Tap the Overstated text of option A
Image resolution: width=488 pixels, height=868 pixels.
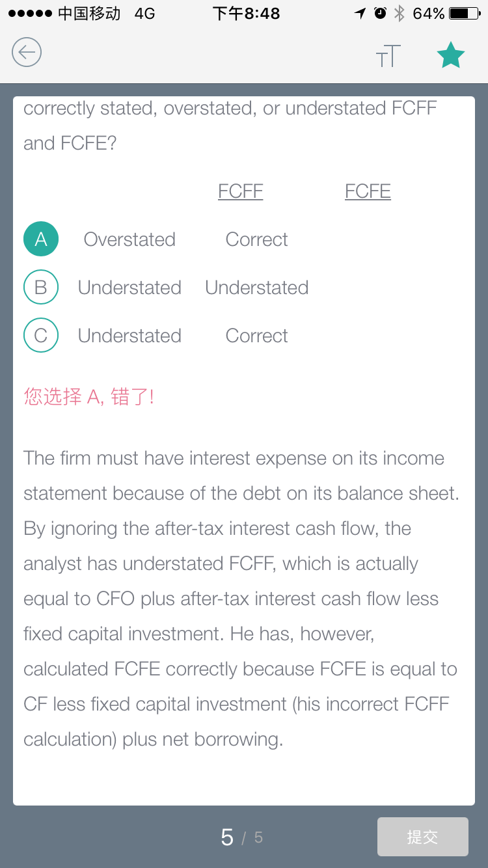tap(129, 239)
